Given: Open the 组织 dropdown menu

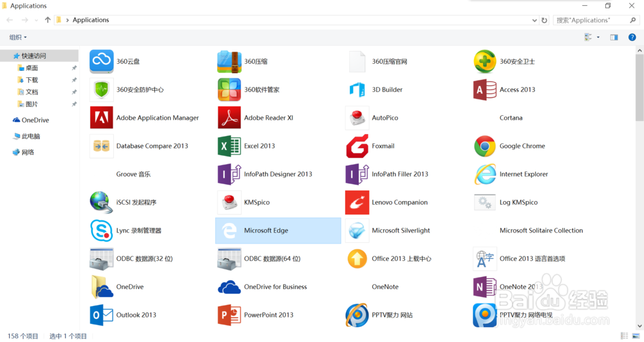Looking at the screenshot, I should 18,37.
